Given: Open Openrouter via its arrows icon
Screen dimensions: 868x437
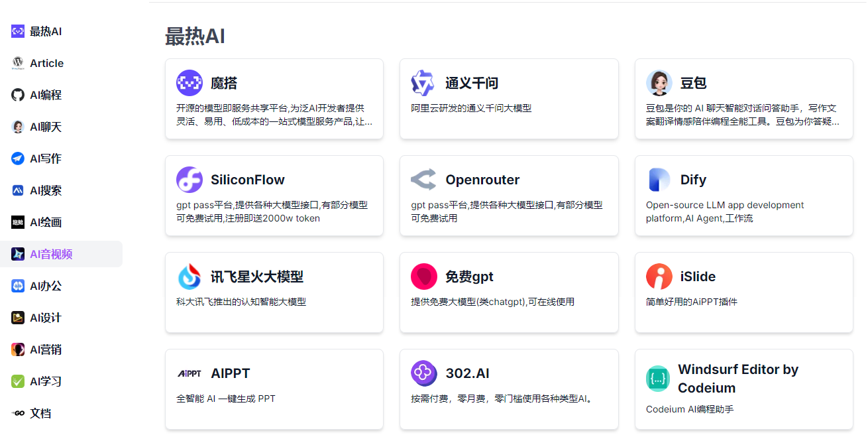Looking at the screenshot, I should tap(424, 179).
